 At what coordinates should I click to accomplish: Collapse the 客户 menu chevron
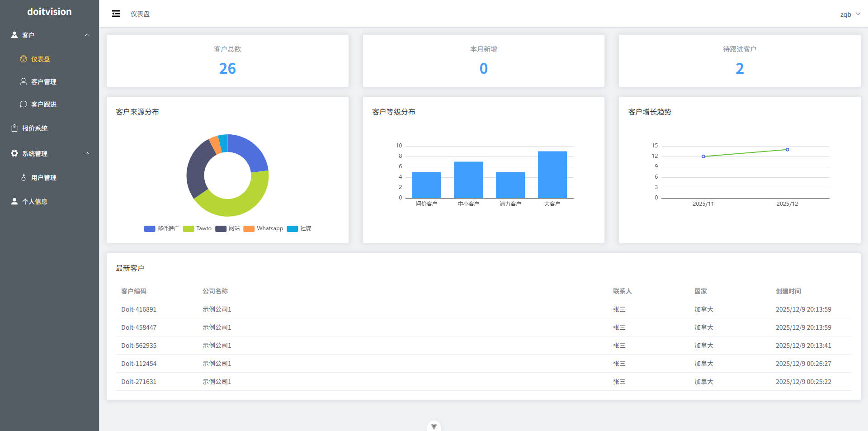point(87,35)
